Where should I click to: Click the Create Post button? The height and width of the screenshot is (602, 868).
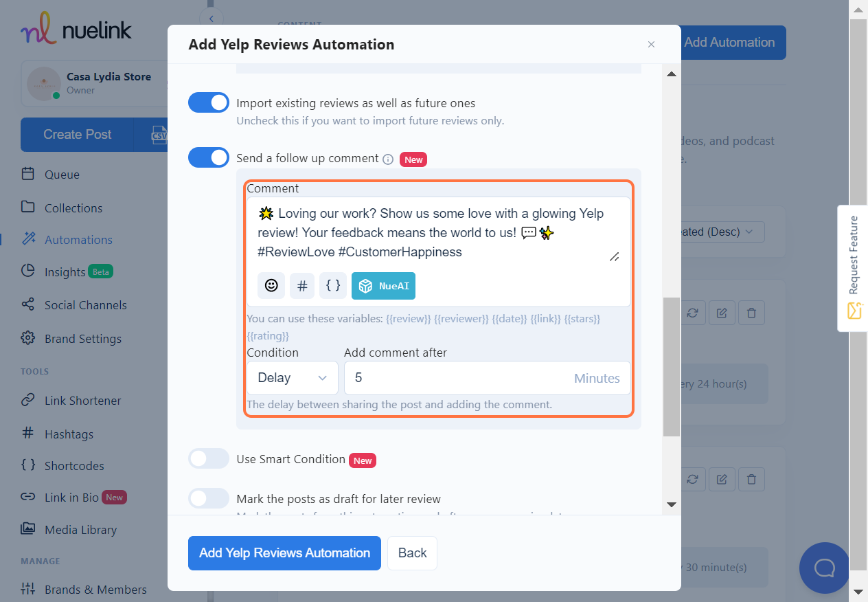click(77, 135)
